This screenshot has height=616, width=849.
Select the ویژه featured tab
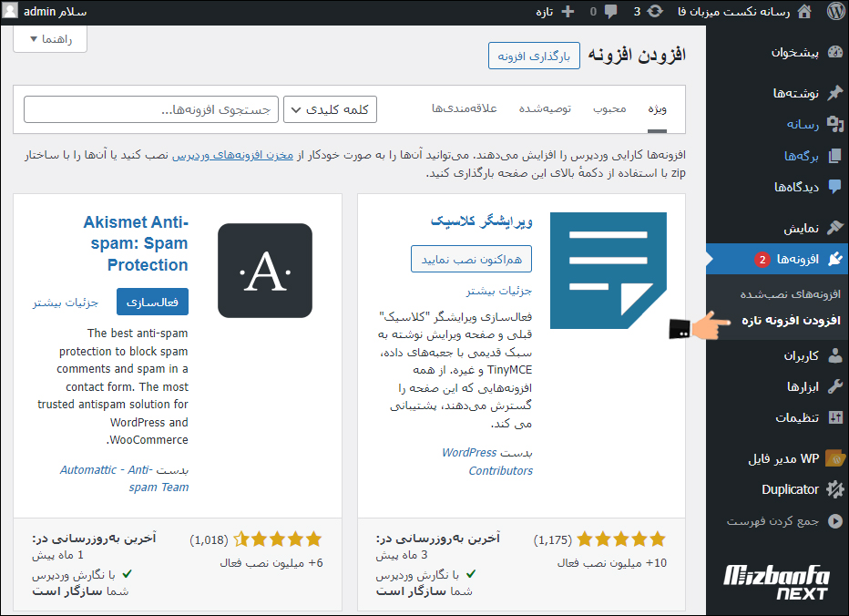pyautogui.click(x=657, y=109)
